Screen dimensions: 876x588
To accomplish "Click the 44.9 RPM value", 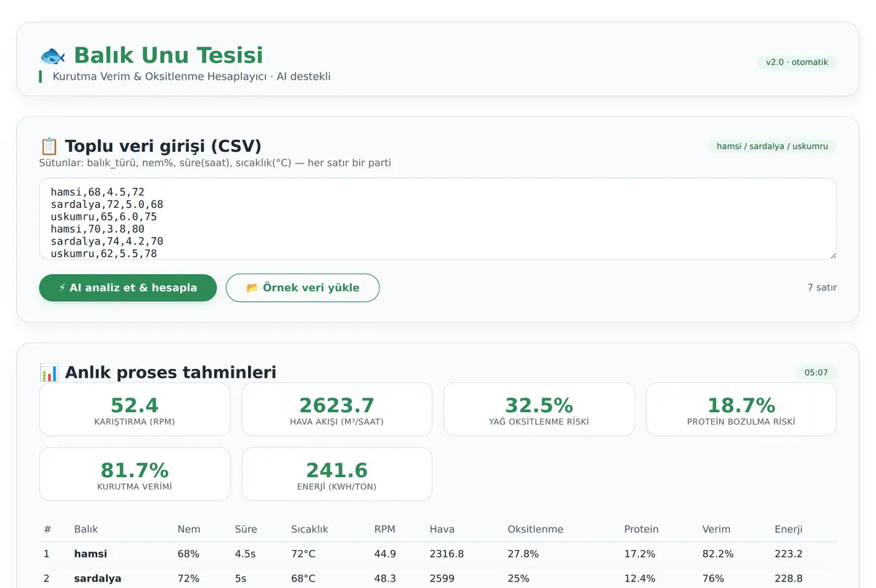I will [385, 554].
